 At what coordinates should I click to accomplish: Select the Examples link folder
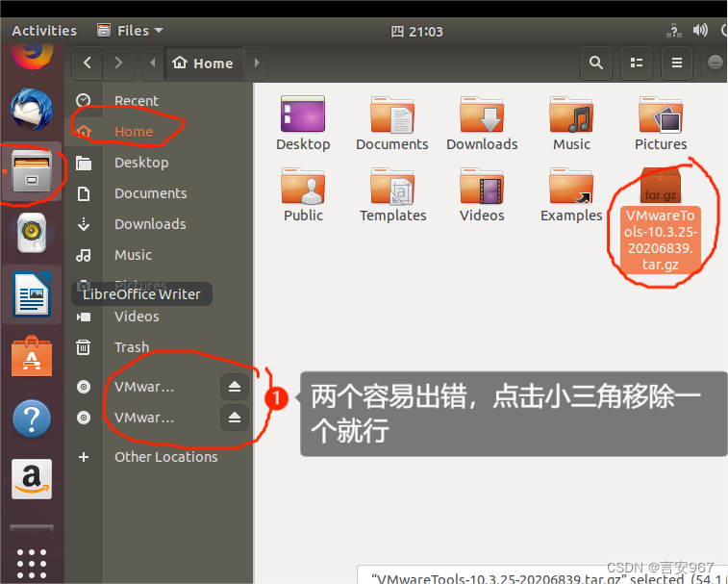click(x=571, y=194)
